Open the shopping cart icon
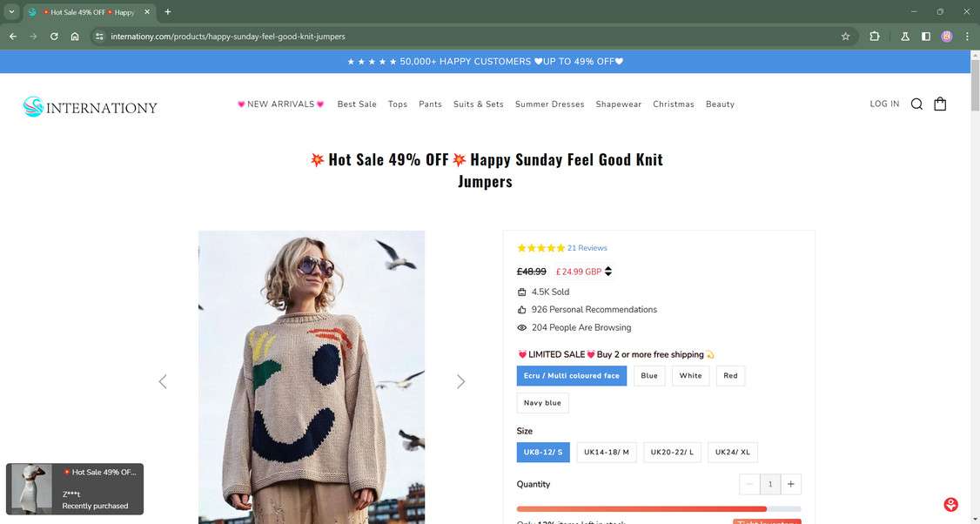 point(940,104)
